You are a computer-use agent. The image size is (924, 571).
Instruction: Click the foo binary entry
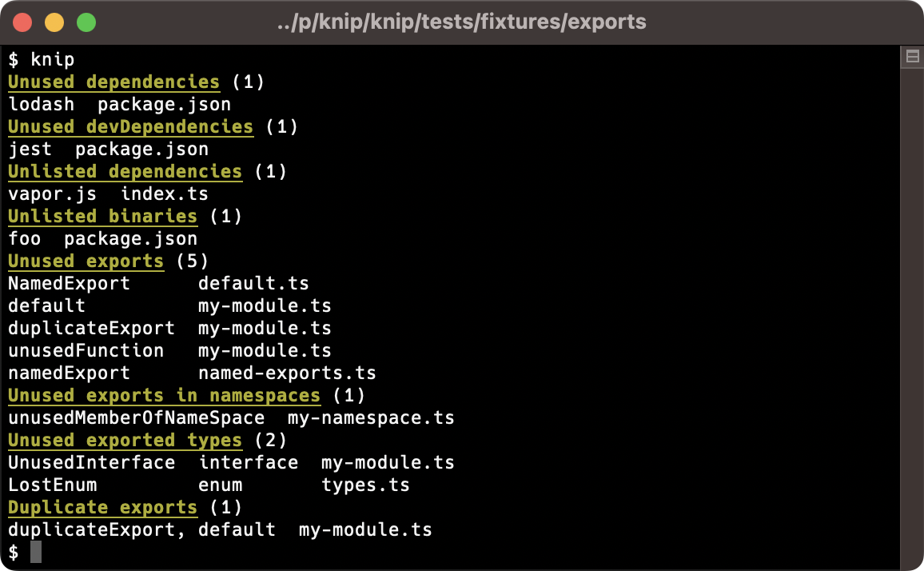pyautogui.click(x=22, y=238)
